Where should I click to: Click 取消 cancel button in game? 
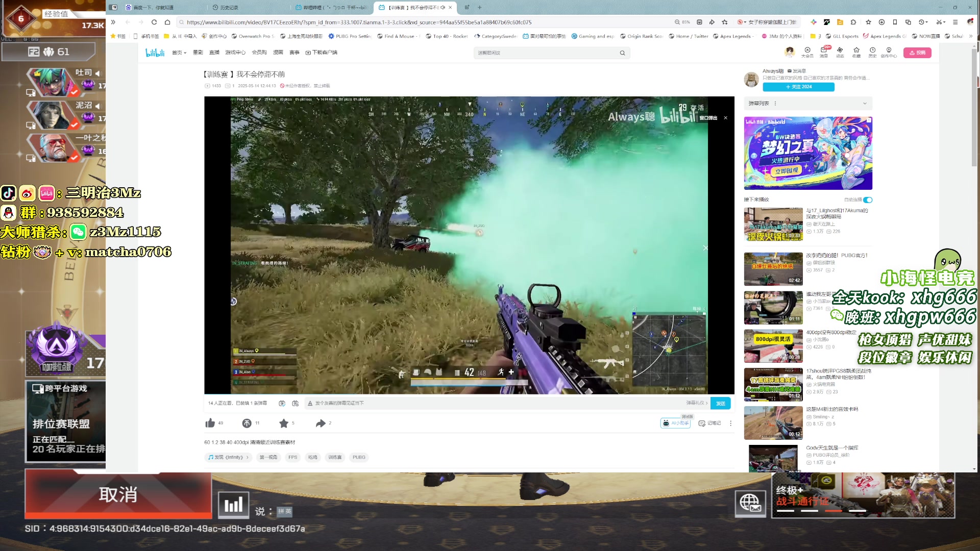[118, 495]
